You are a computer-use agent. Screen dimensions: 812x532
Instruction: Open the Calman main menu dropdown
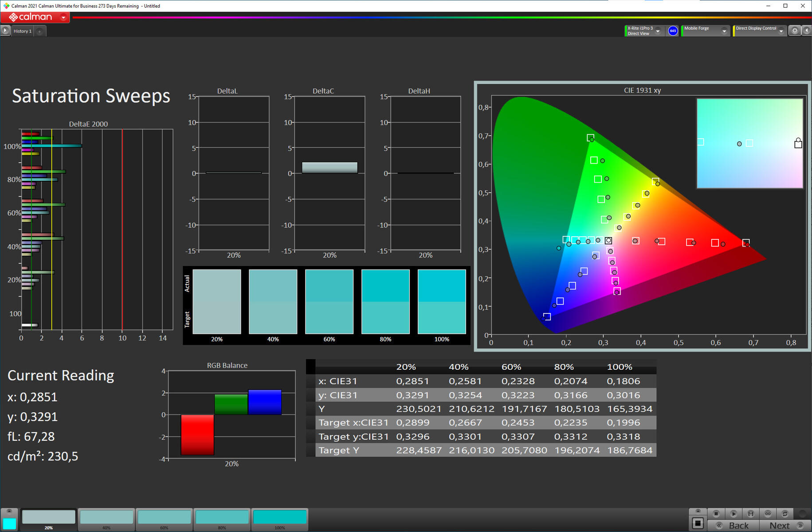(x=63, y=17)
